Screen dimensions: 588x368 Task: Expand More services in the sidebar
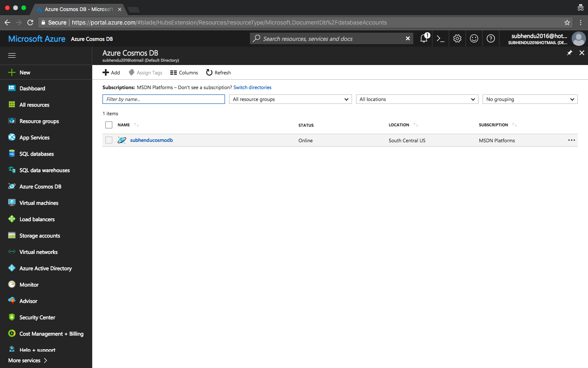tap(28, 360)
